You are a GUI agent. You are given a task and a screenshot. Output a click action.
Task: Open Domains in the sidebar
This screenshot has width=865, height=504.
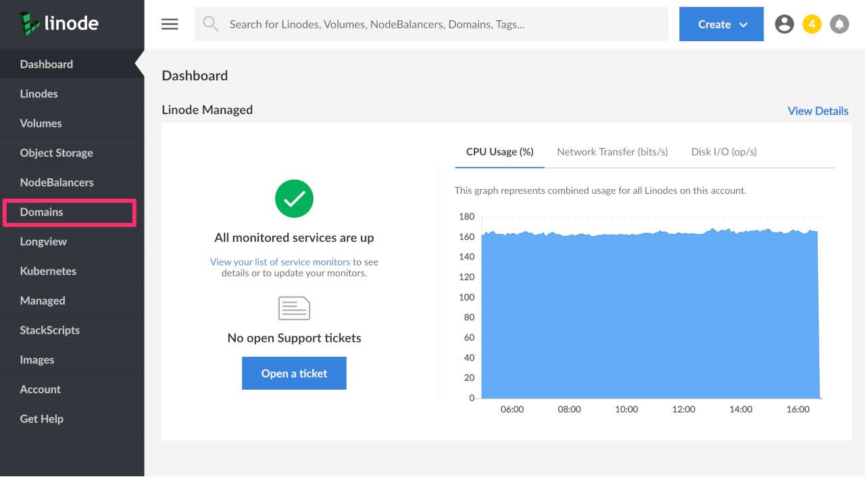point(42,212)
